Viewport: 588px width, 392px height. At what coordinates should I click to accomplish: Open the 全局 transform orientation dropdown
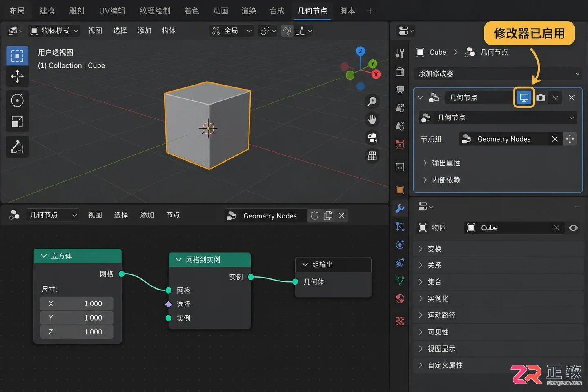[x=232, y=31]
